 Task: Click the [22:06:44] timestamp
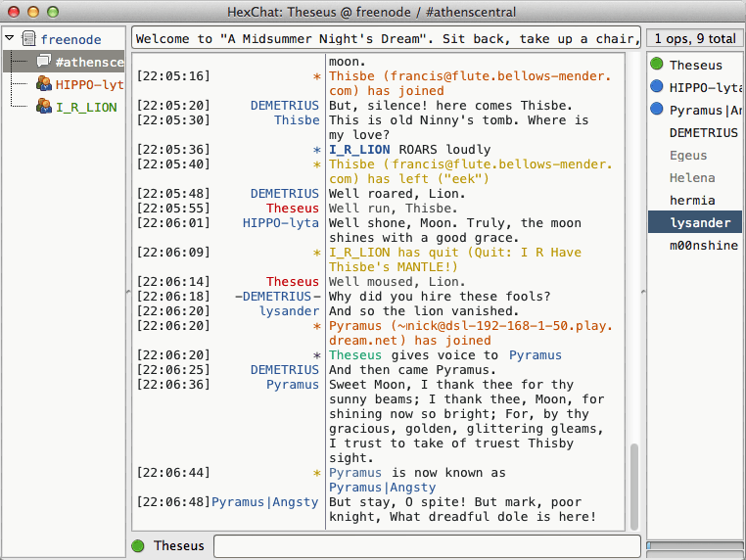(173, 473)
